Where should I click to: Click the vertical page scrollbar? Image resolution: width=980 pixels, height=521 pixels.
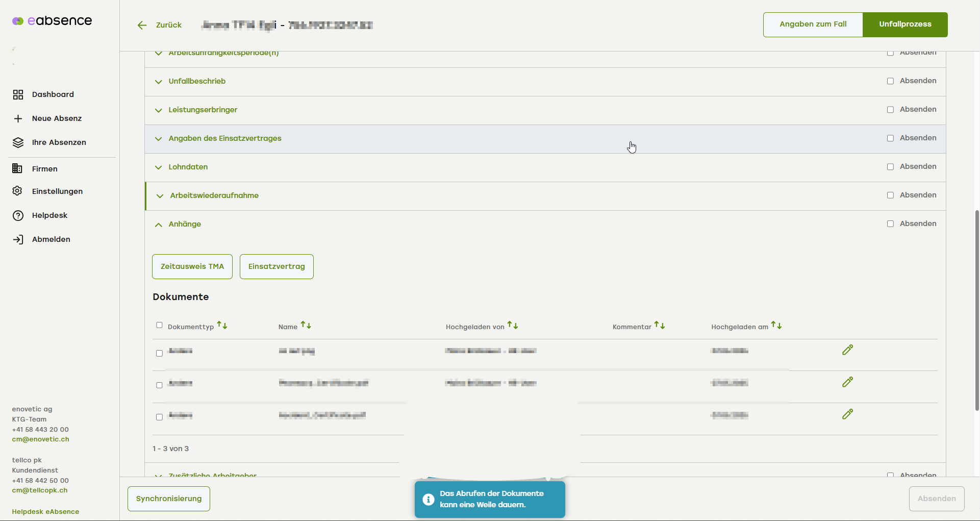pos(976,309)
